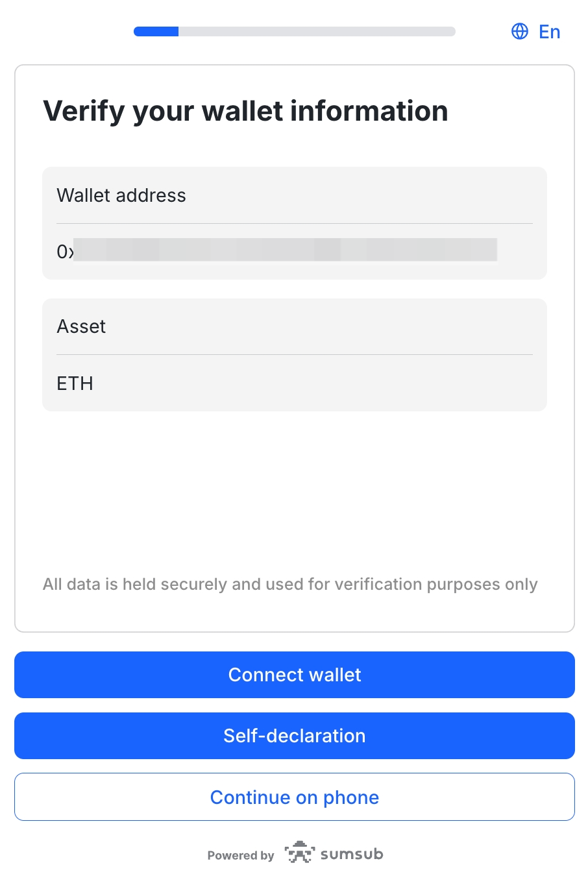Click the "Powered by" footer text
Image resolution: width=588 pixels, height=874 pixels.
point(241,855)
